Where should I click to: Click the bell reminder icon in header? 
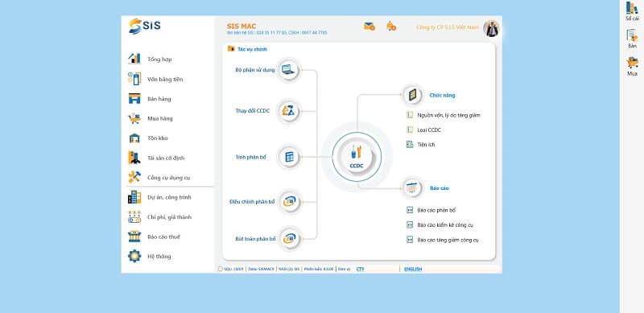coord(391,27)
